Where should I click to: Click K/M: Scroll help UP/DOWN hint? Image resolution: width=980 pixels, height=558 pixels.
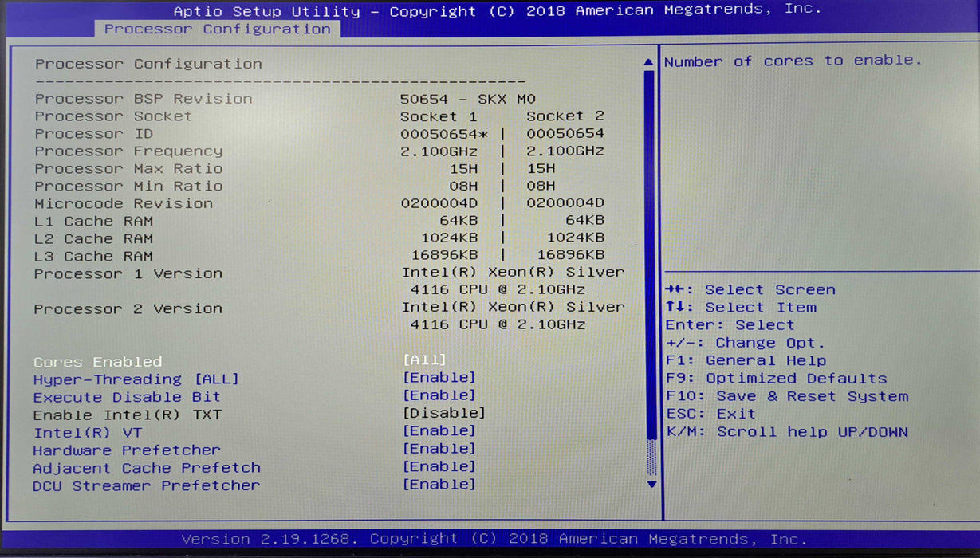click(787, 432)
